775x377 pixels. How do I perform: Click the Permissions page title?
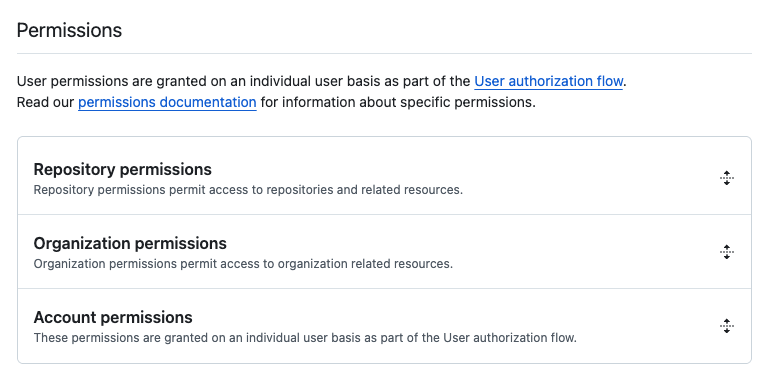[69, 30]
